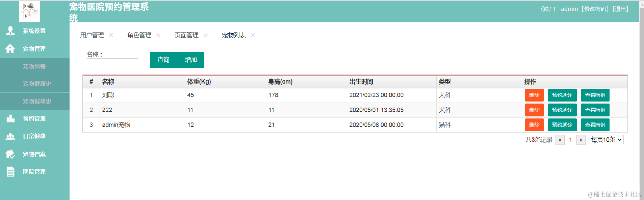Click the admin username in header
Viewport: 644px width, 200px height.
pyautogui.click(x=569, y=9)
